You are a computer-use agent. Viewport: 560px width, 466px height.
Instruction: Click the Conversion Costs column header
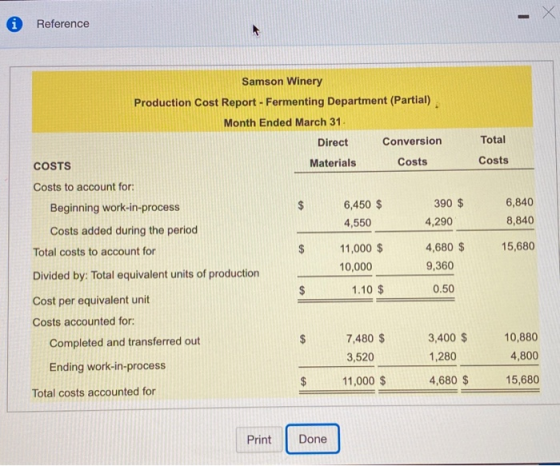pos(412,151)
